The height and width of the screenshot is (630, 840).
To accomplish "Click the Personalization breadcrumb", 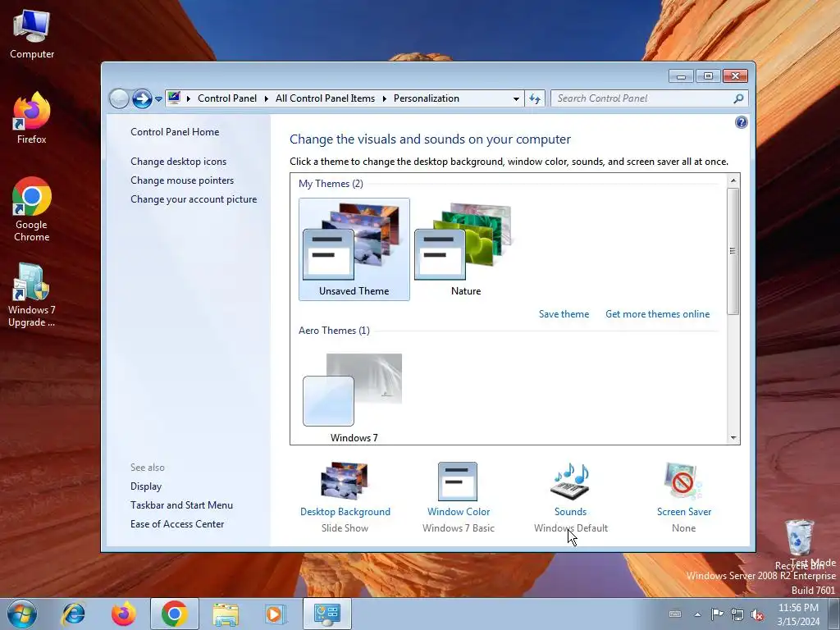I will [427, 98].
